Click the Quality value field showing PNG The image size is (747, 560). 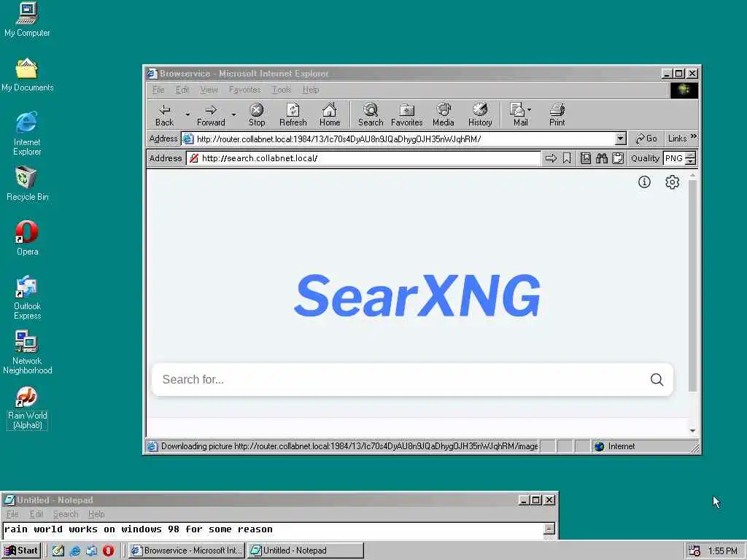pos(674,158)
